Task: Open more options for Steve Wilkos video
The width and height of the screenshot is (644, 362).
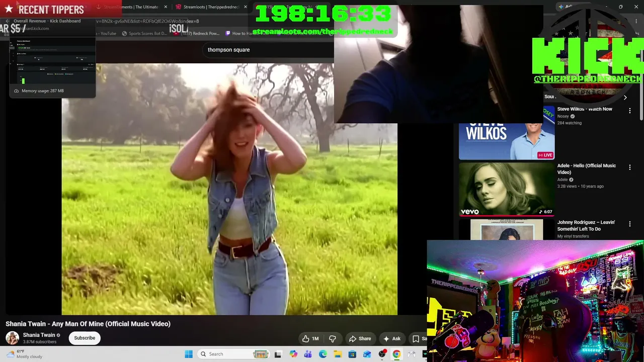Action: pos(629,111)
